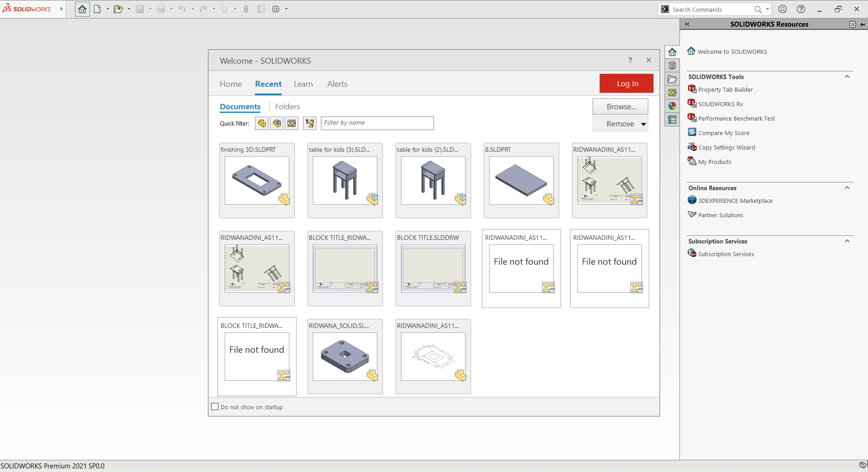868x472 pixels.
Task: Filter recent documents by Parts icon
Action: [262, 123]
